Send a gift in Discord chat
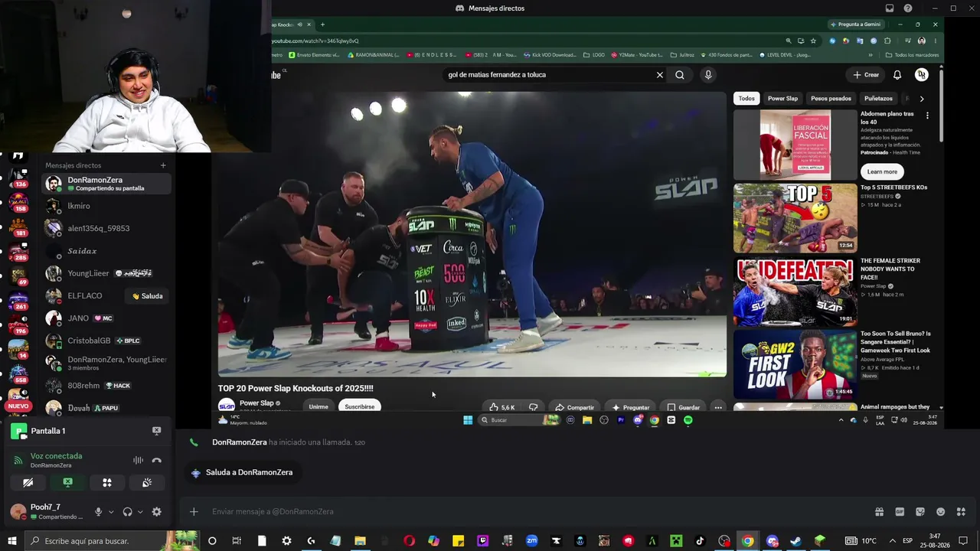980x551 pixels. point(879,512)
